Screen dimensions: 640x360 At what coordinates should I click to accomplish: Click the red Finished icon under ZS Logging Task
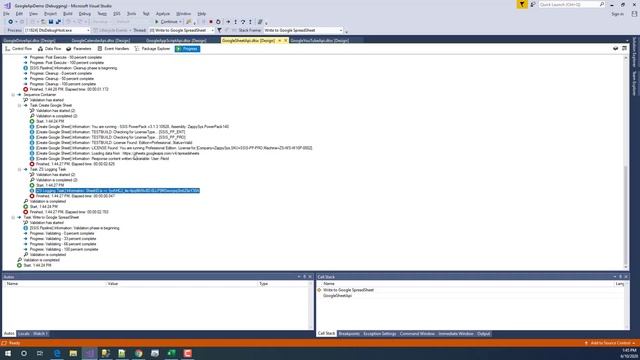[x=32, y=196]
